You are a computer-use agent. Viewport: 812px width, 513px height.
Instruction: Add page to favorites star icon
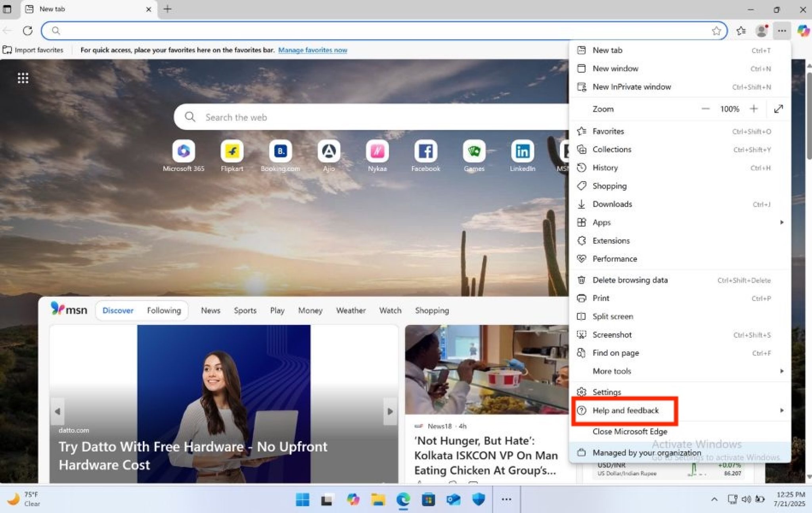[x=716, y=31]
